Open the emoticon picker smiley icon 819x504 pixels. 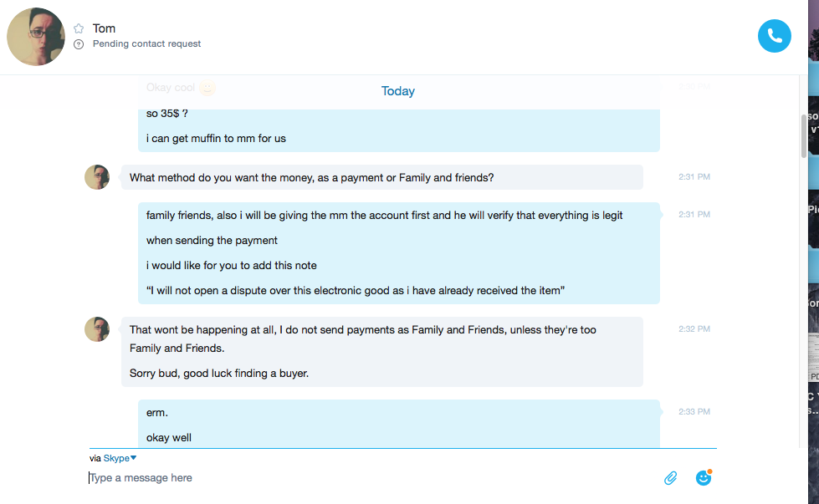coord(704,477)
